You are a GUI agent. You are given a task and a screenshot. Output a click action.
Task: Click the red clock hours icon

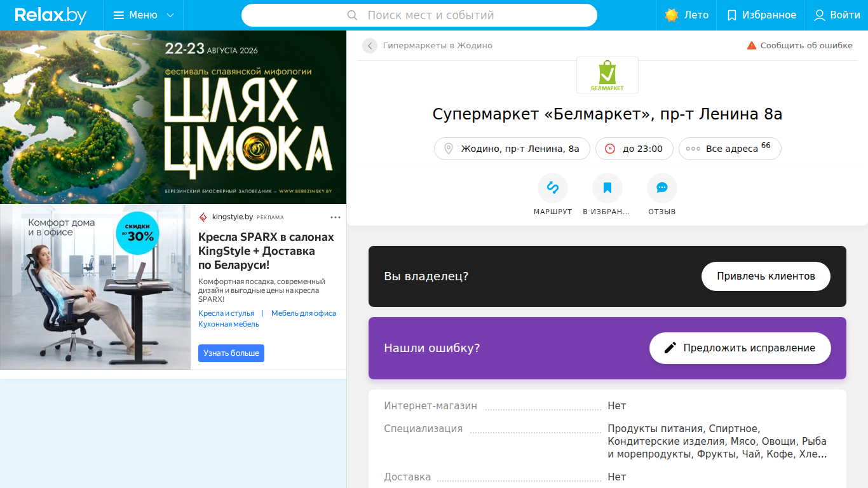pyautogui.click(x=610, y=149)
